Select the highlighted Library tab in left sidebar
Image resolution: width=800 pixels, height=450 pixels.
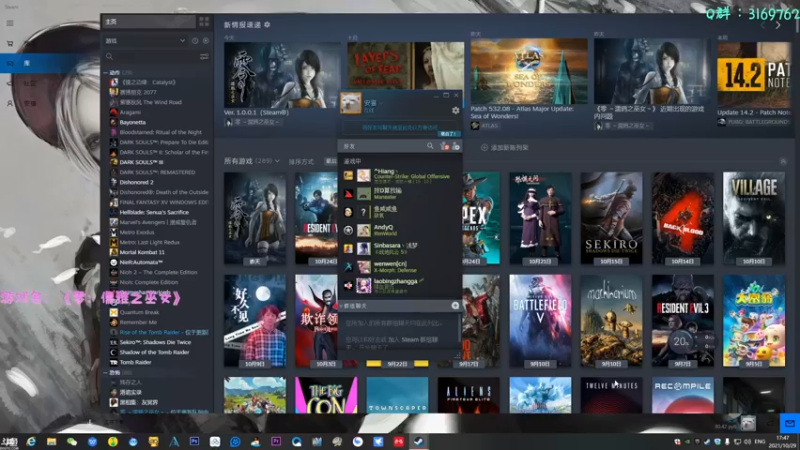tap(50, 63)
